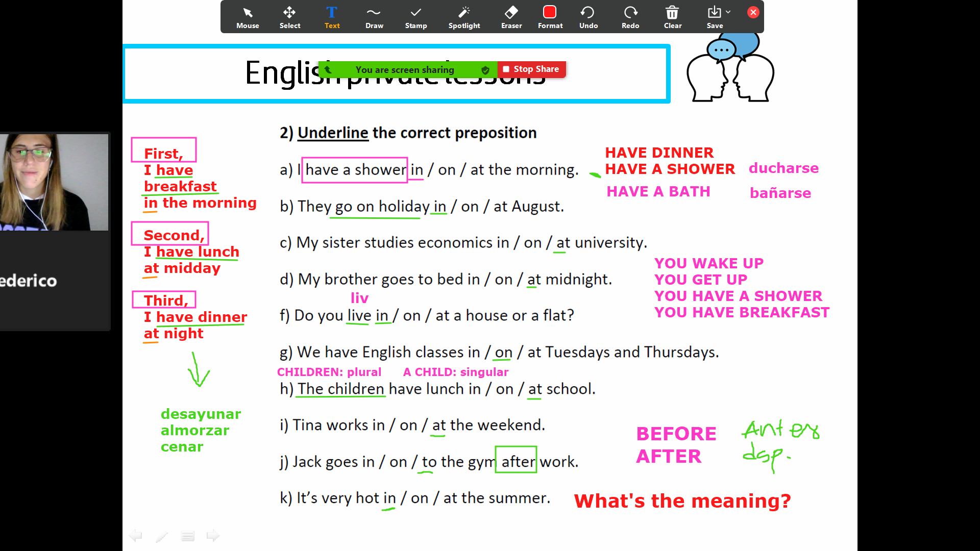Click the word 'BEFORE' annotation
980x551 pixels.
point(676,434)
